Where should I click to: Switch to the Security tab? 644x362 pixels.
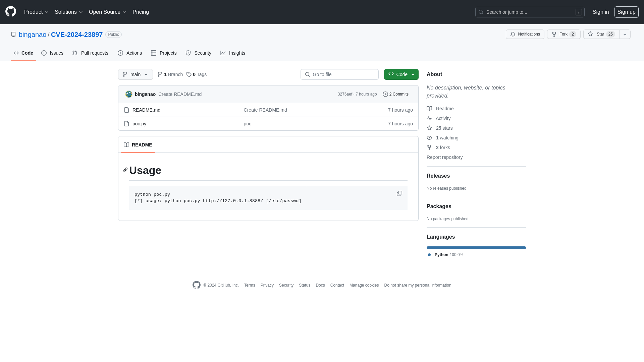click(199, 53)
